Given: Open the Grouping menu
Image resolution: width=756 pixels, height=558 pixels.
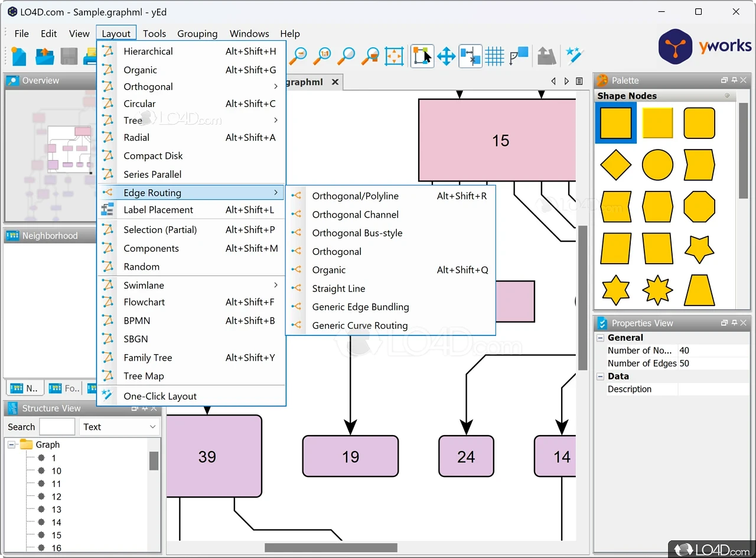Looking at the screenshot, I should coord(197,34).
